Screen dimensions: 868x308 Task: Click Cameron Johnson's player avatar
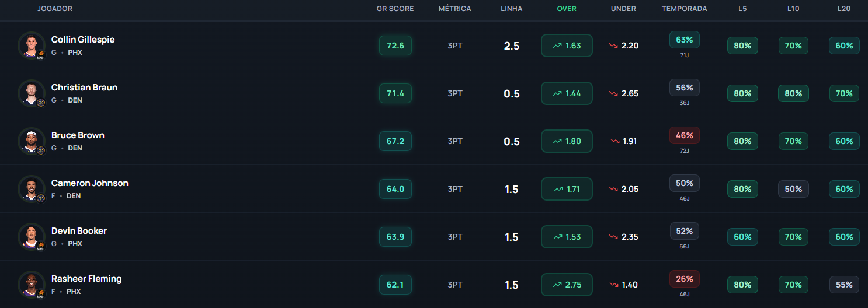point(31,189)
